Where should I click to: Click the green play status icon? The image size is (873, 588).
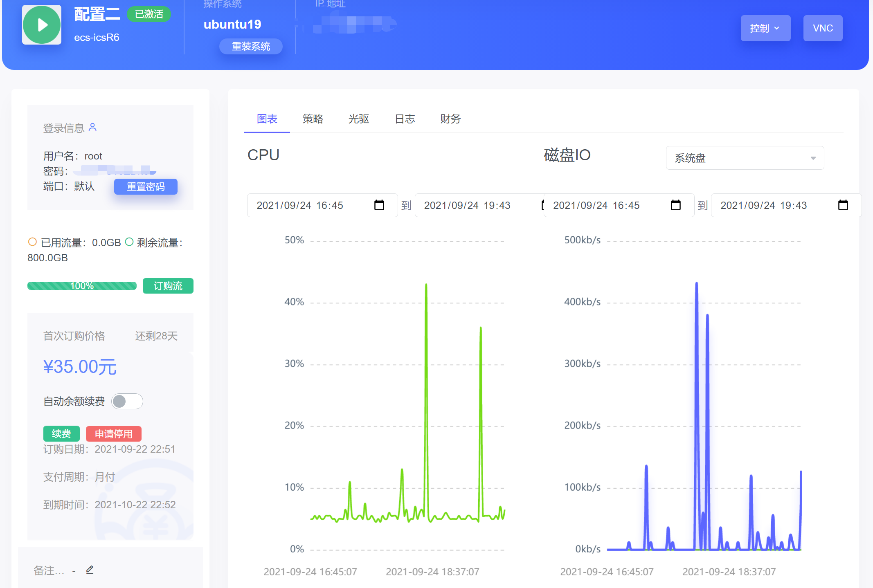pyautogui.click(x=42, y=25)
